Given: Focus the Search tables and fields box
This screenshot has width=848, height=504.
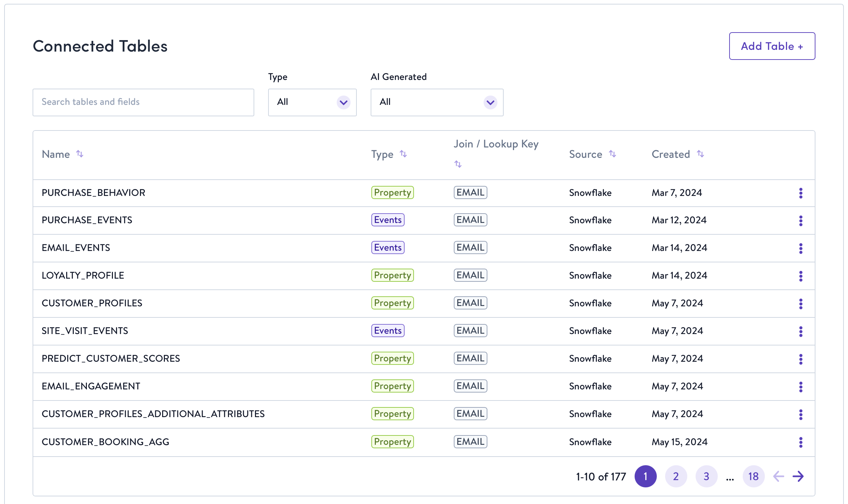Looking at the screenshot, I should (143, 102).
